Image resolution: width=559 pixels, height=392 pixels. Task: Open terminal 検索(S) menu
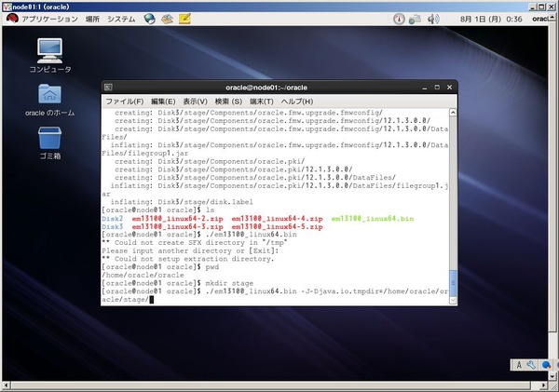(228, 101)
